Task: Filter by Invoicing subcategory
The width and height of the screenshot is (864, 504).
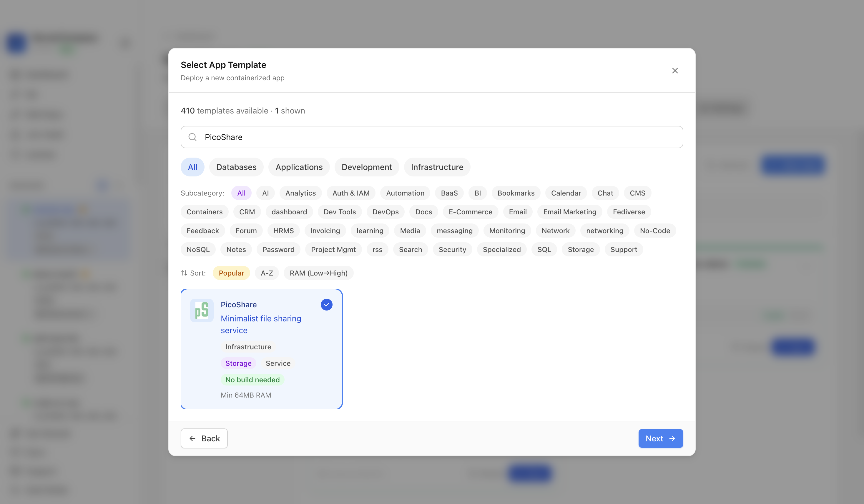Action: 325,231
